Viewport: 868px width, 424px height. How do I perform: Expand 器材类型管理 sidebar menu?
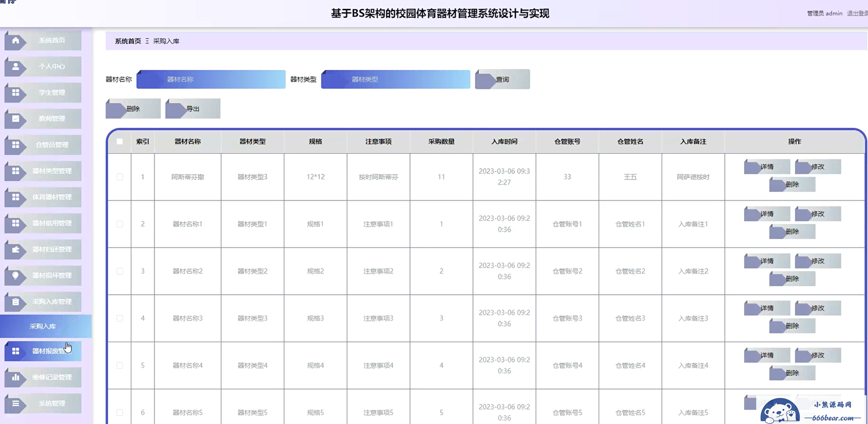coord(43,171)
